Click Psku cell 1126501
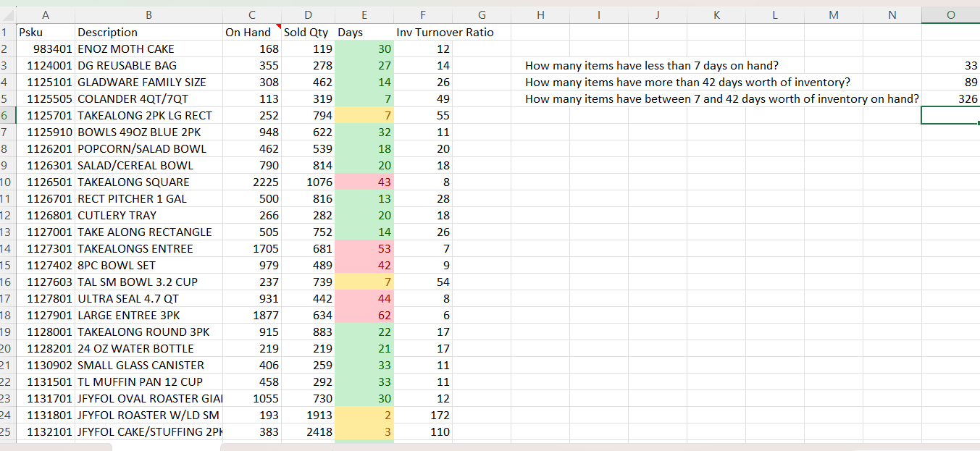Viewport: 980px width, 451px height. 46,182
